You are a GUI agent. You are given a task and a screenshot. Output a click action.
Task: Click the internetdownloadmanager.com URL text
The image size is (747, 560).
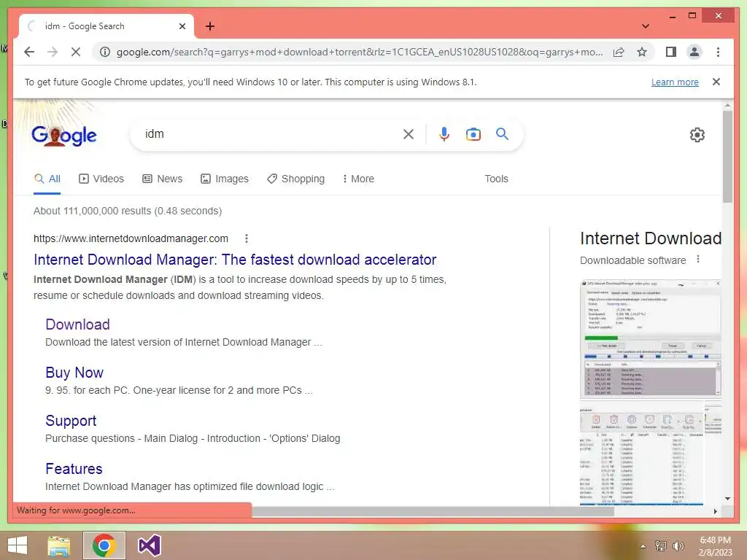(131, 238)
